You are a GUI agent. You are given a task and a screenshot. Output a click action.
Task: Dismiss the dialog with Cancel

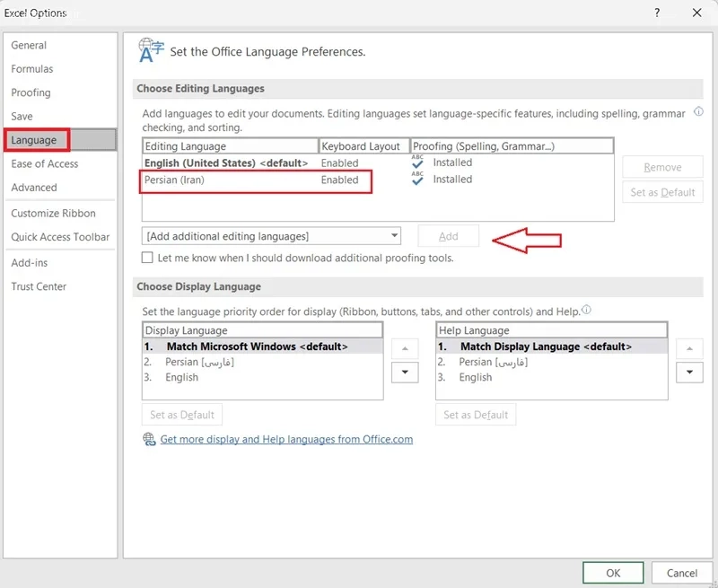point(682,573)
